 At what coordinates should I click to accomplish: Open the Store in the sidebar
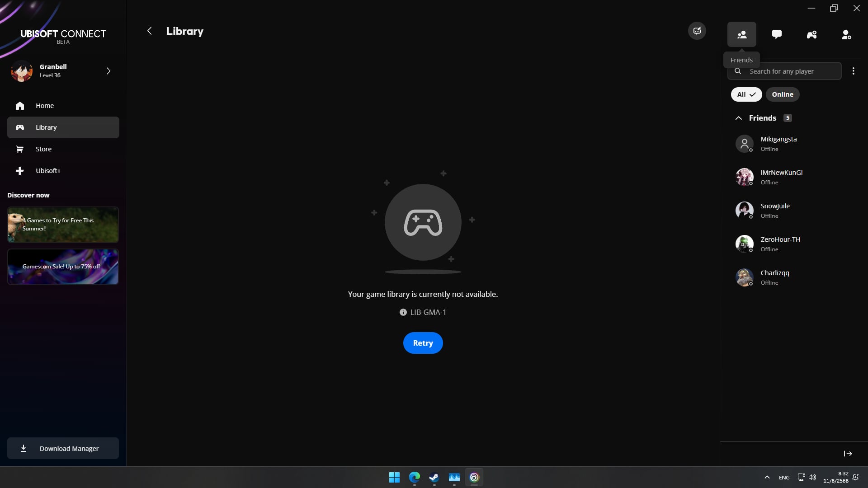click(x=63, y=149)
